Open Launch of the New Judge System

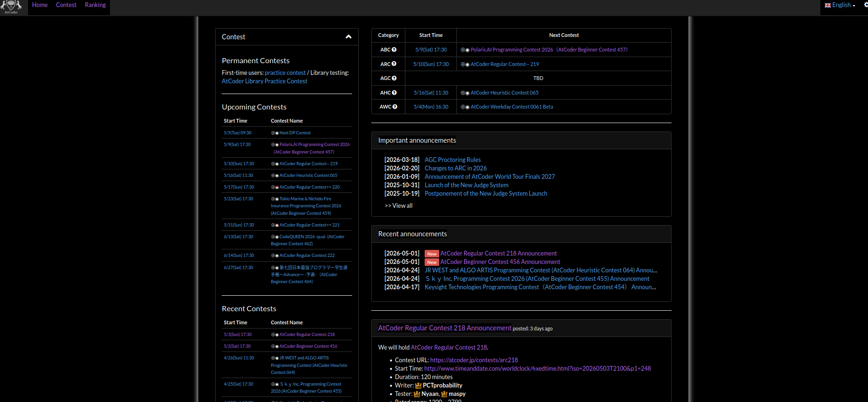pyautogui.click(x=466, y=185)
